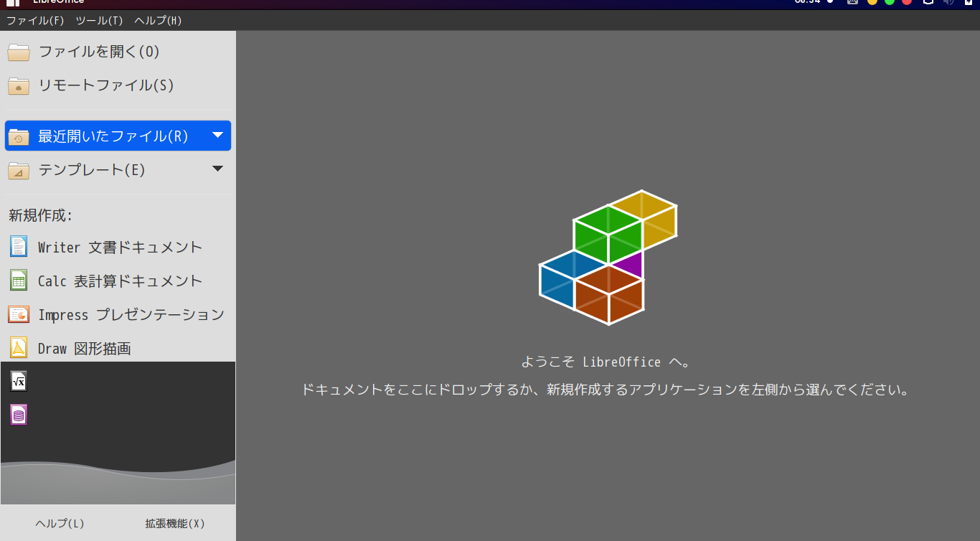
Task: Select リモートファイル(S) to open remote files
Action: (118, 85)
